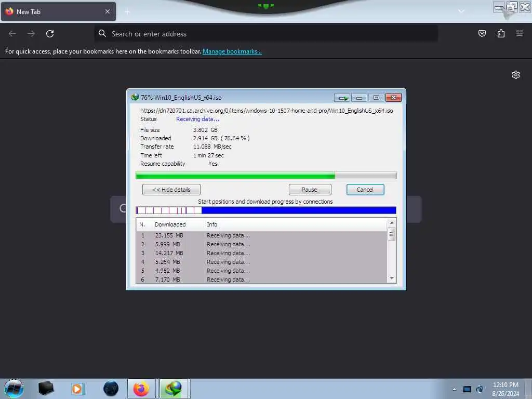Click the Firefox logo on tab
This screenshot has width=532, height=399.
[9, 11]
